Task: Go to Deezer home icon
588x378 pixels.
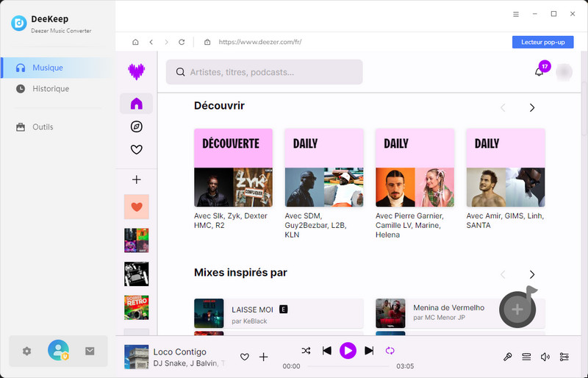Action: point(136,104)
